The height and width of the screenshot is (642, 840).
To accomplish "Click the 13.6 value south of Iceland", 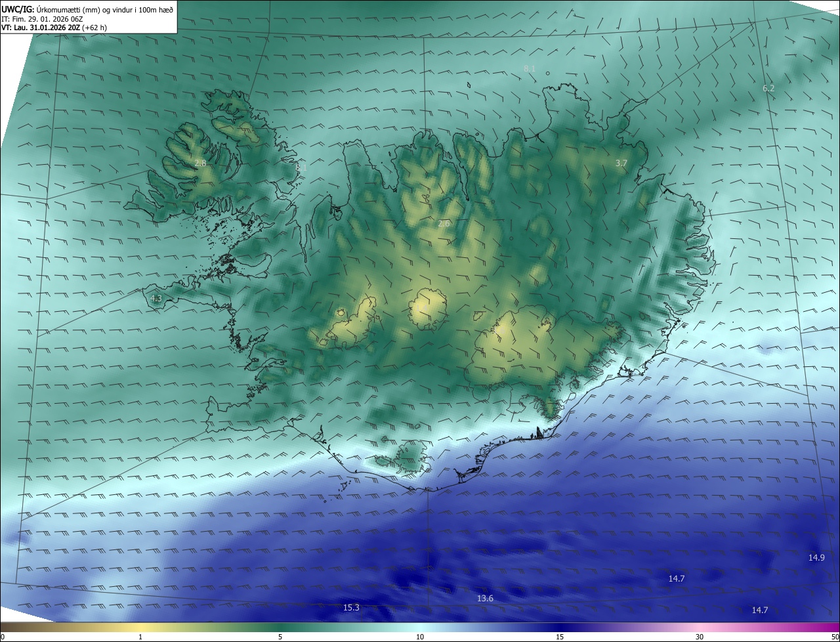I will 485,598.
